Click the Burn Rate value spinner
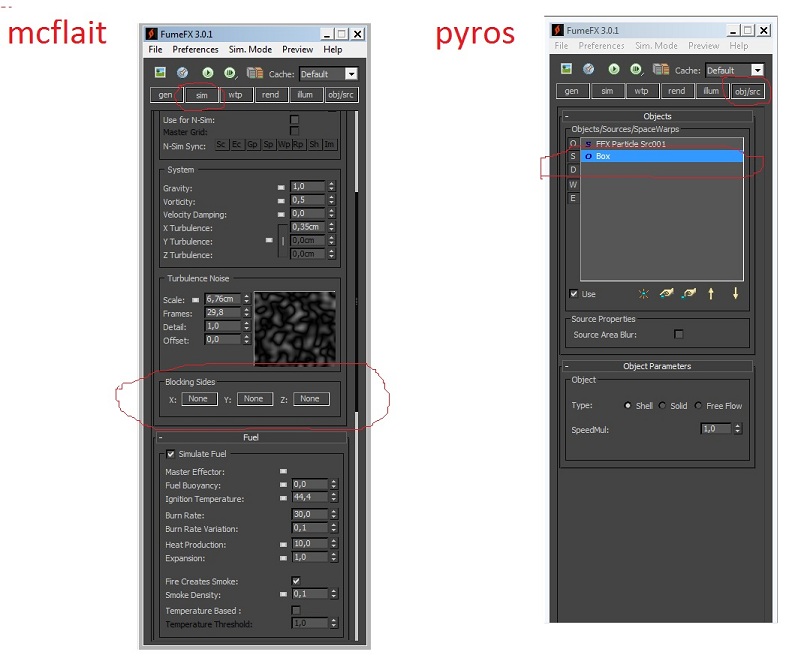 [x=333, y=514]
